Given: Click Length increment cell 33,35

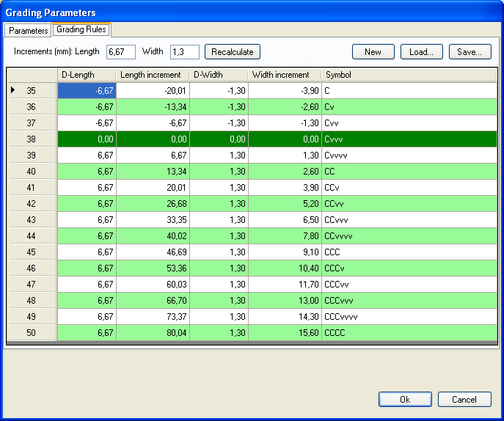Looking at the screenshot, I should pos(153,220).
